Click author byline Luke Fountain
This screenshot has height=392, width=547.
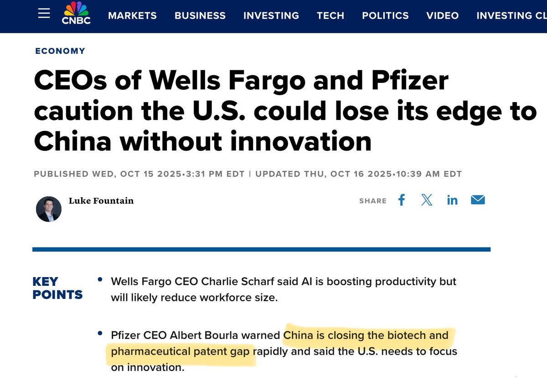101,201
